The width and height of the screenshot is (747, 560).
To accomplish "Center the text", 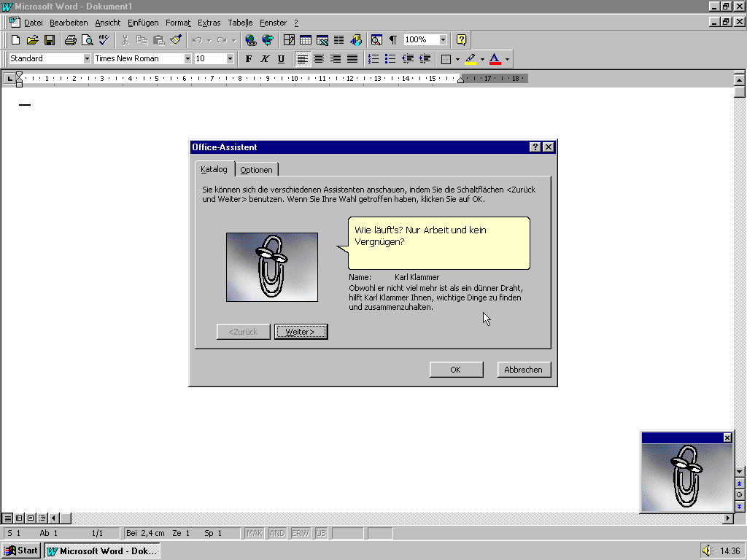I will 319,58.
